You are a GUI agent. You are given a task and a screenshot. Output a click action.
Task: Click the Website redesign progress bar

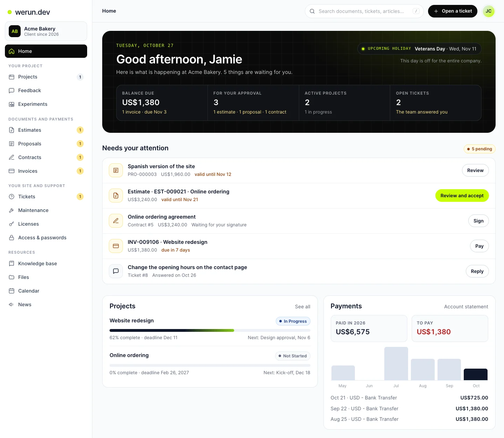coord(210,330)
